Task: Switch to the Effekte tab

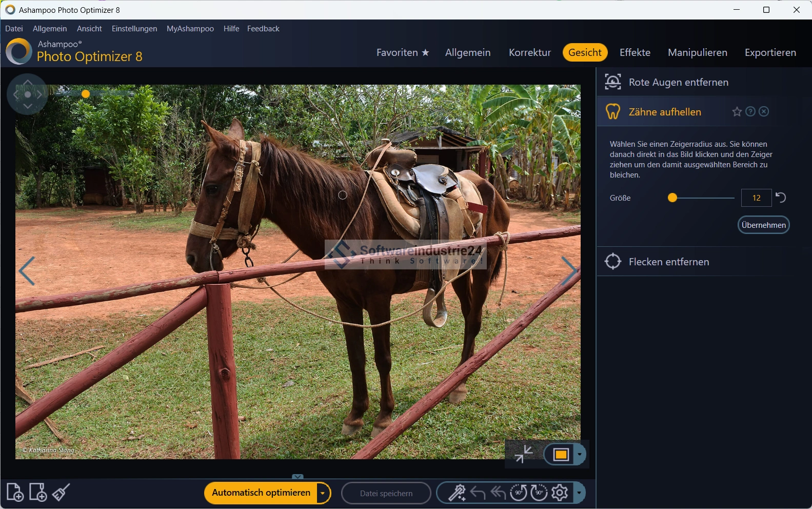Action: tap(635, 52)
